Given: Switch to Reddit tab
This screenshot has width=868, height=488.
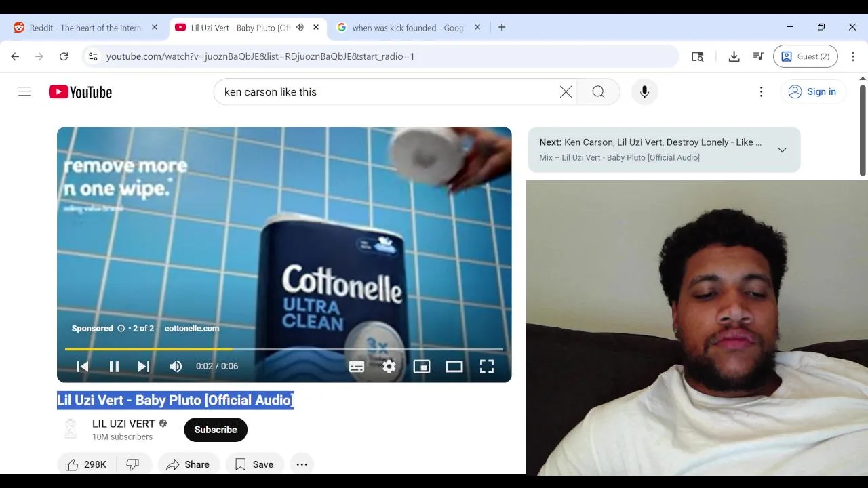Looking at the screenshot, I should coord(85,28).
